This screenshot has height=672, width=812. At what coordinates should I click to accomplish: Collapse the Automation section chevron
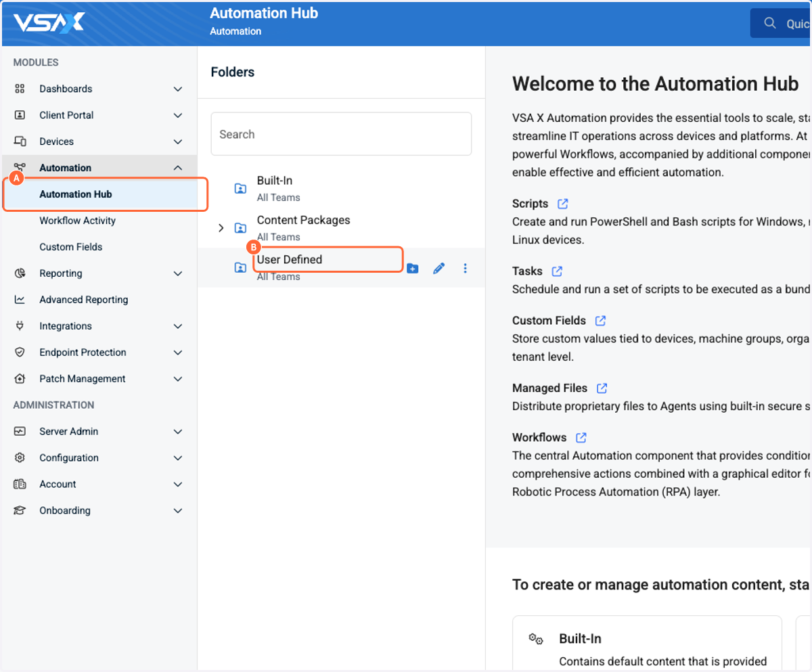point(178,168)
